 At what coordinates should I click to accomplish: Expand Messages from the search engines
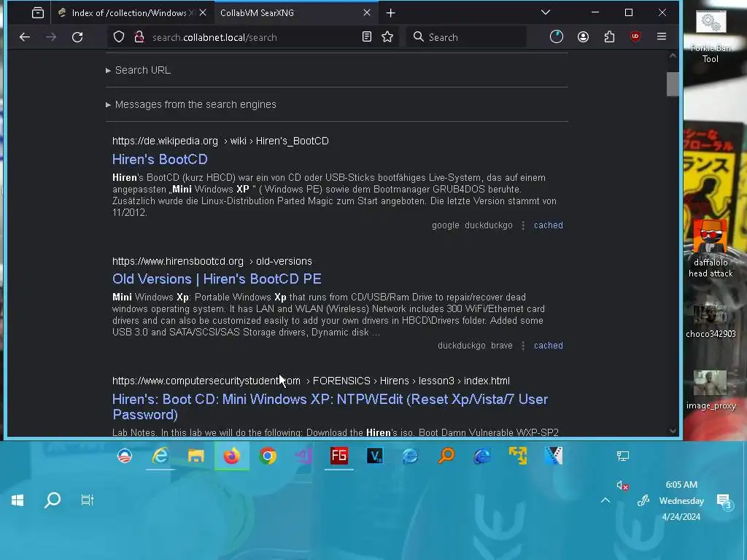pos(191,104)
